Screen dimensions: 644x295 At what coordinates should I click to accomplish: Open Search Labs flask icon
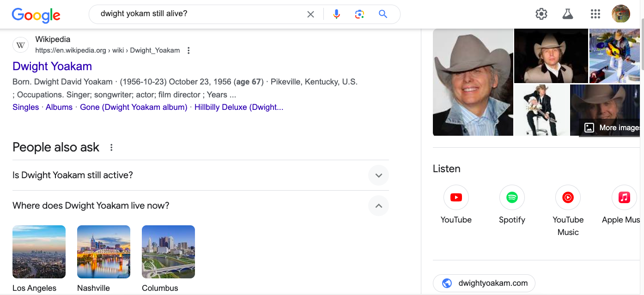point(568,14)
